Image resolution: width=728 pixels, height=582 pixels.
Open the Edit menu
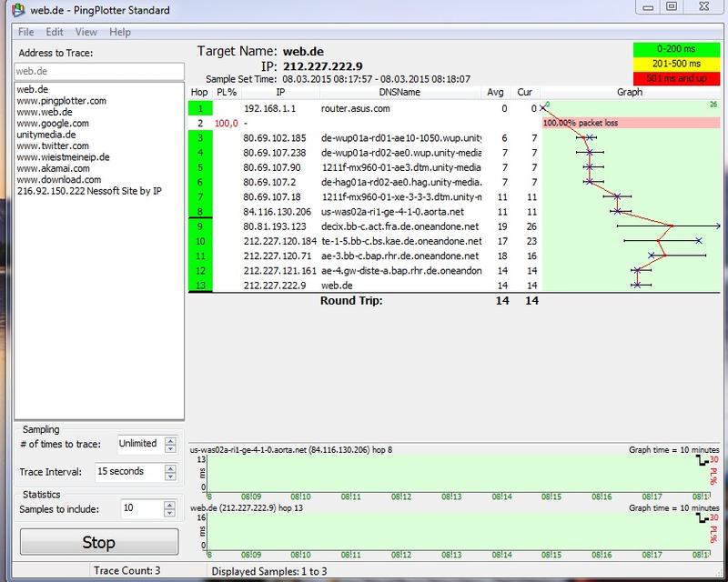[x=55, y=32]
